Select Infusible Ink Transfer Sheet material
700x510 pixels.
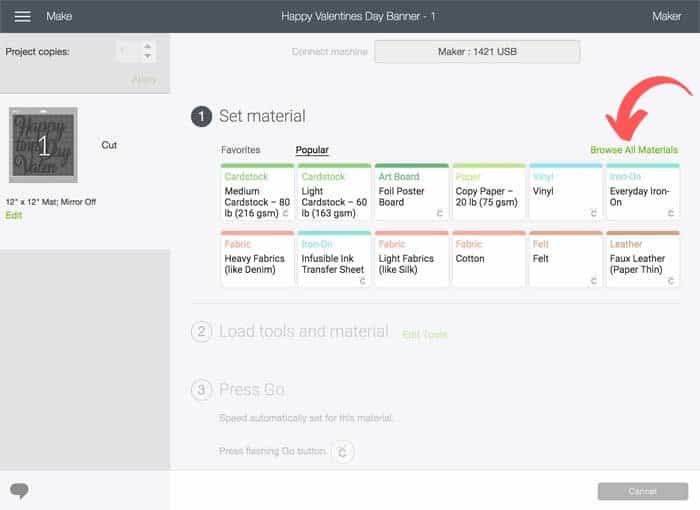(x=334, y=259)
